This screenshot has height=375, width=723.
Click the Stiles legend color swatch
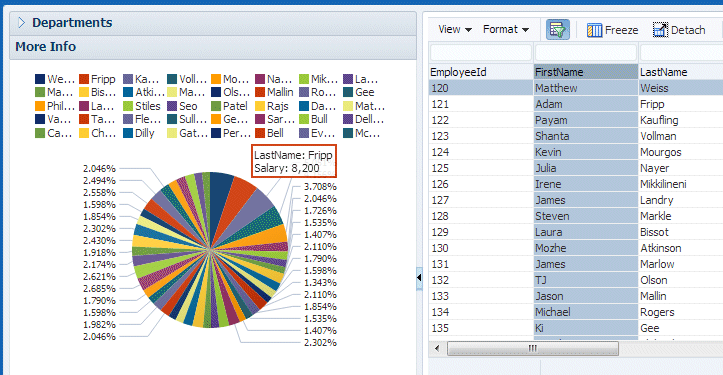point(128,106)
